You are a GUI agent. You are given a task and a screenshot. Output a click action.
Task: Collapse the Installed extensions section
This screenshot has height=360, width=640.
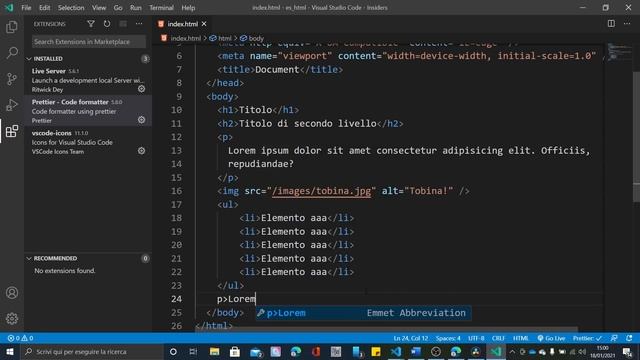click(x=29, y=59)
